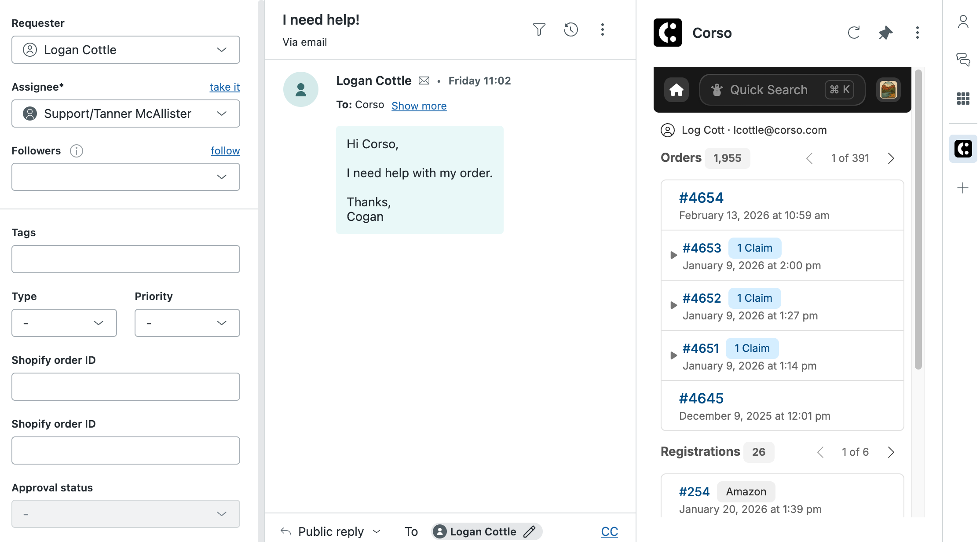Click Show more recipients link
Image resolution: width=980 pixels, height=542 pixels.
tap(419, 106)
